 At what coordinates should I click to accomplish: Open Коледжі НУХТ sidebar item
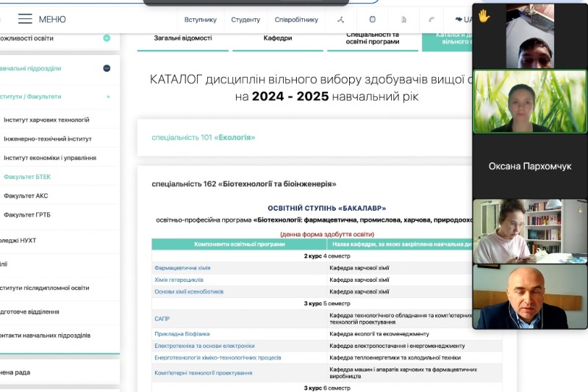click(18, 240)
